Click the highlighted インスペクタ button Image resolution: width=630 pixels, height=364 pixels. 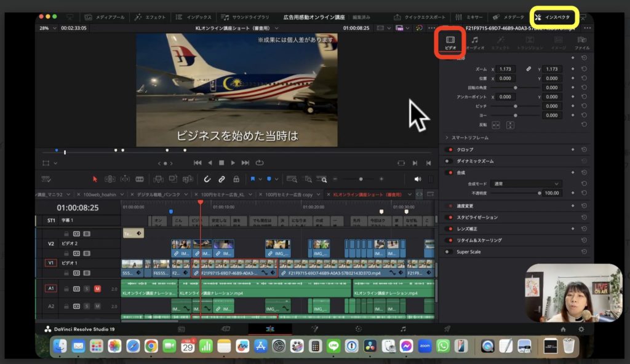pos(554,17)
